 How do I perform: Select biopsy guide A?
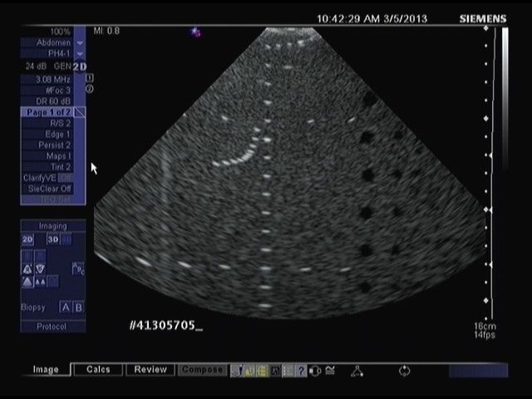[x=66, y=308]
